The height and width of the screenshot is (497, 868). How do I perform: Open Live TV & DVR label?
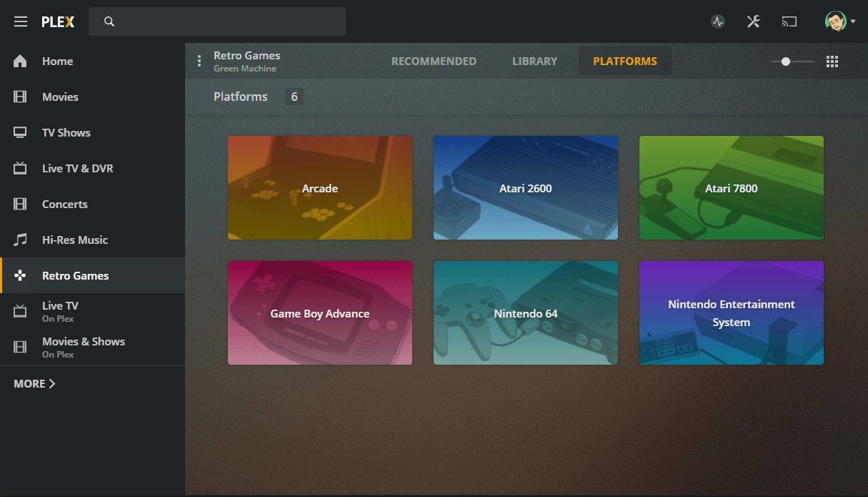point(77,169)
